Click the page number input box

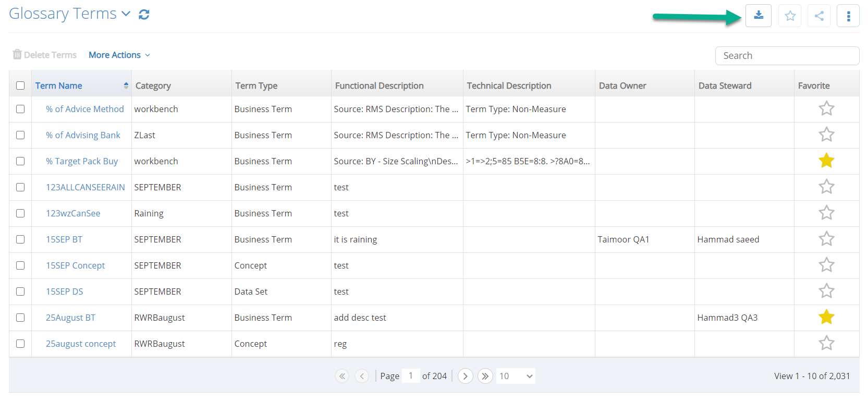pos(411,375)
